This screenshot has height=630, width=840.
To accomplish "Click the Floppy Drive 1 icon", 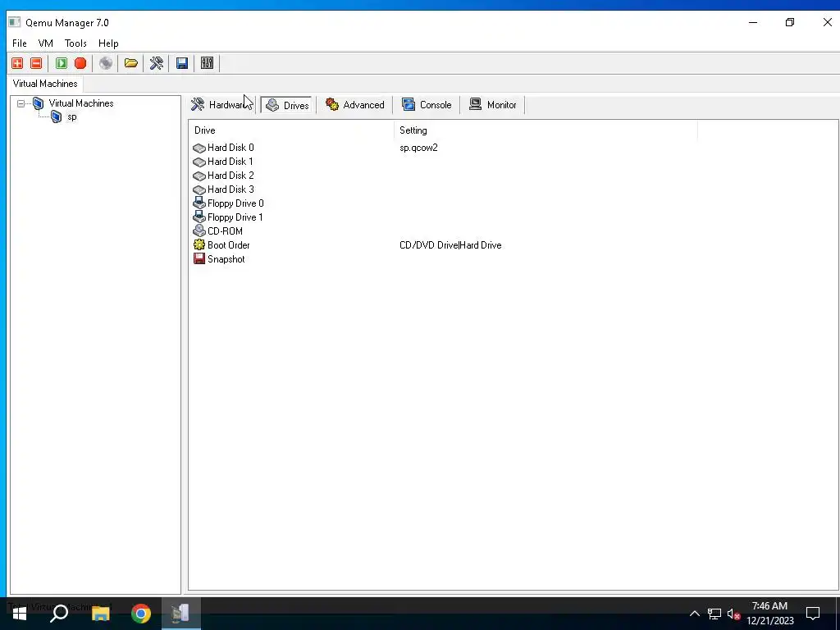I will [199, 217].
